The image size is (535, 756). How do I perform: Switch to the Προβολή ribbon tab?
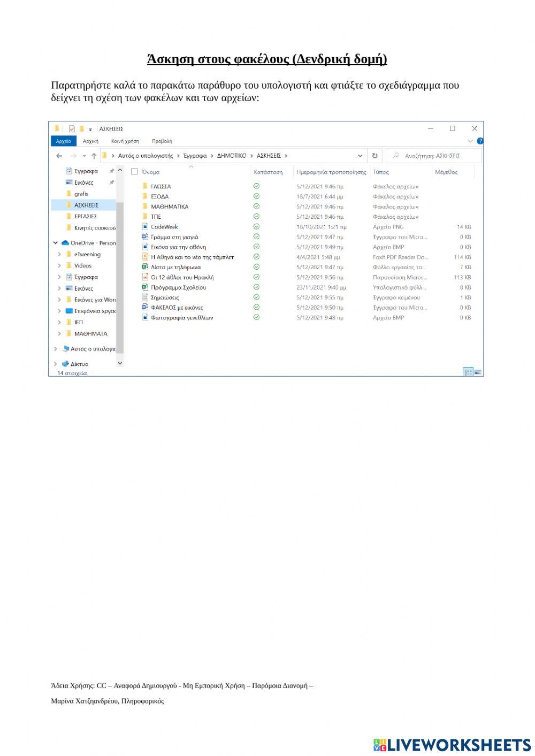tap(162, 141)
